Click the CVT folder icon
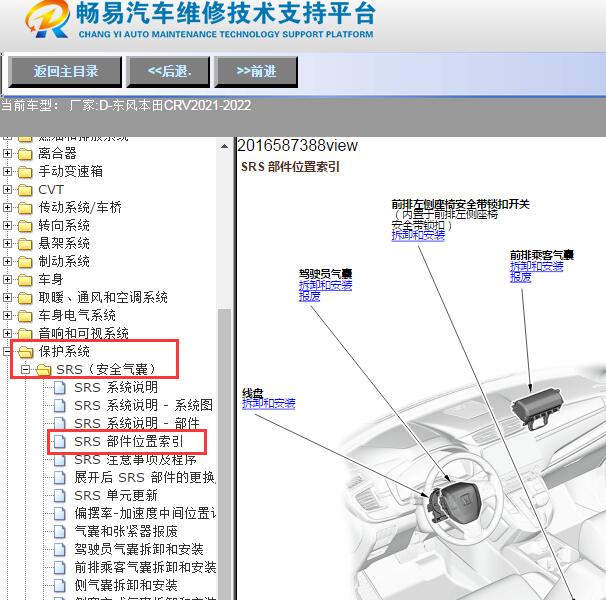 coord(25,190)
